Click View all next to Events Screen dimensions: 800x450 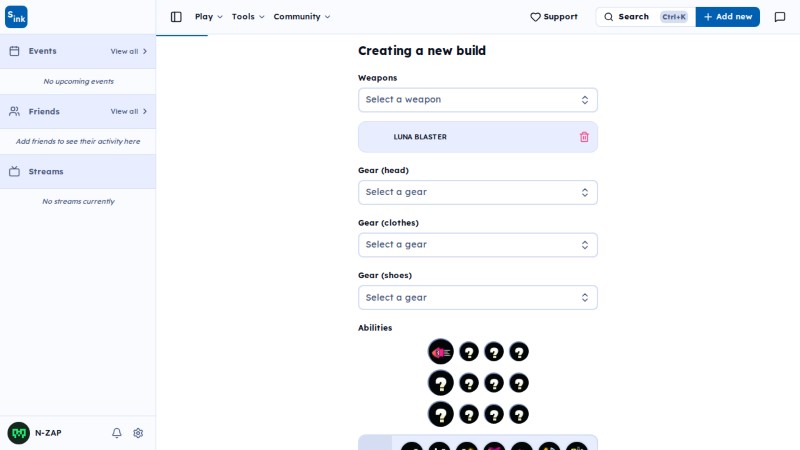coord(129,52)
